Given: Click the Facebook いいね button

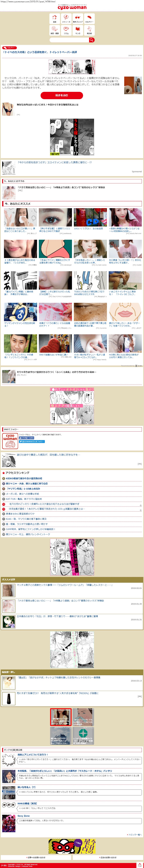Looking at the screenshot, I should coord(27,438).
